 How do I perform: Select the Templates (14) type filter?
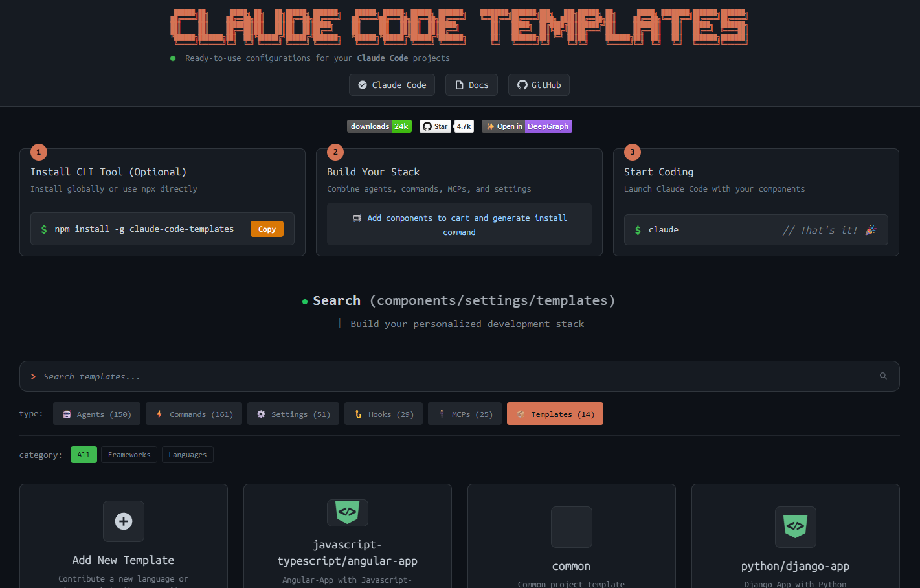click(x=555, y=414)
